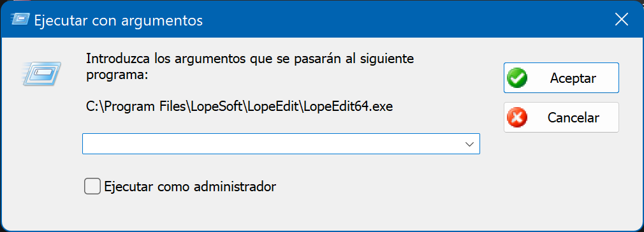Dismiss the dialog with Cancelar
Image resolution: width=644 pixels, height=232 pixels.
coord(561,117)
